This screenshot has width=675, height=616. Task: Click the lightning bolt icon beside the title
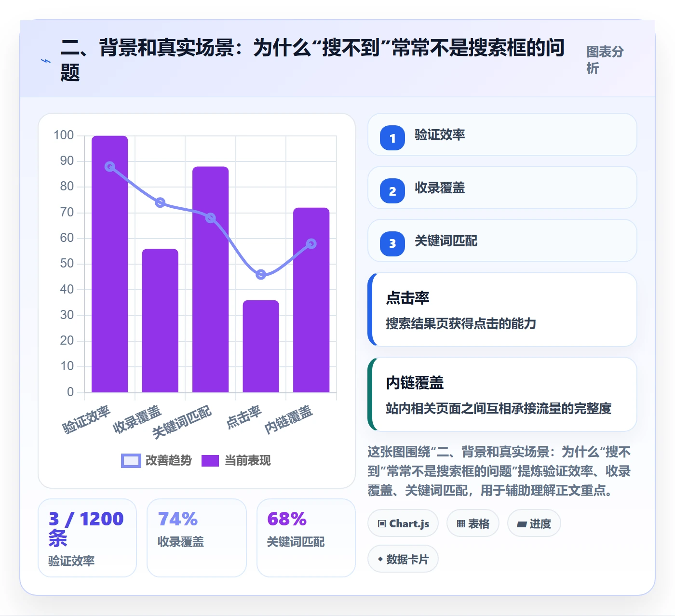coord(46,61)
